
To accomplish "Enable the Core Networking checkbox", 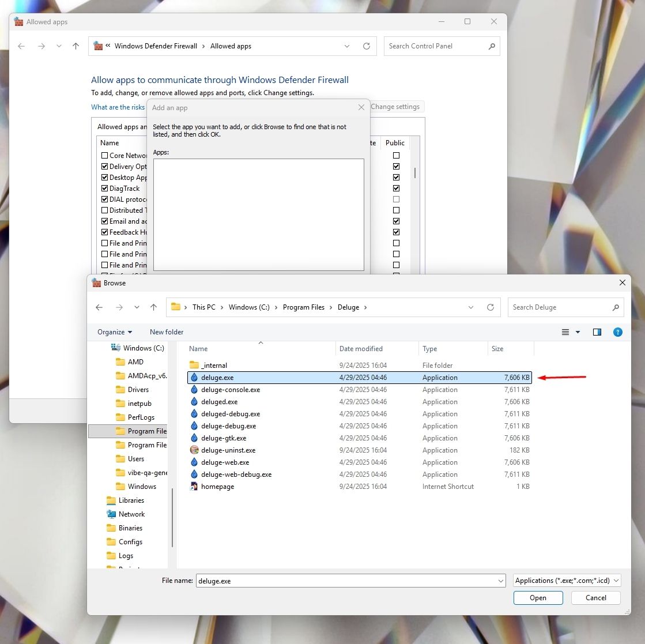I will pos(104,155).
